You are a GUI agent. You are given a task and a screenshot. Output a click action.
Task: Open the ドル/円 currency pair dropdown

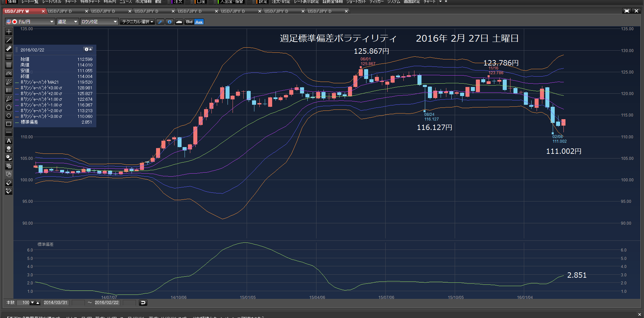[x=30, y=22]
